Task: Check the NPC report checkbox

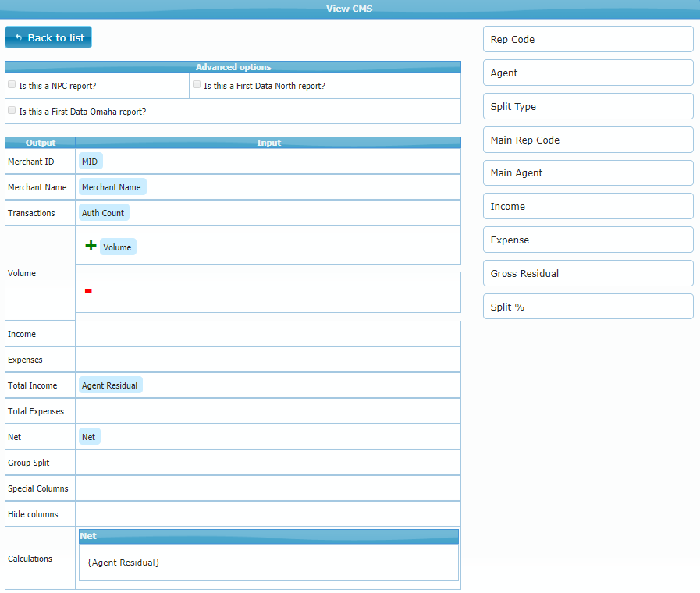Action: point(12,84)
